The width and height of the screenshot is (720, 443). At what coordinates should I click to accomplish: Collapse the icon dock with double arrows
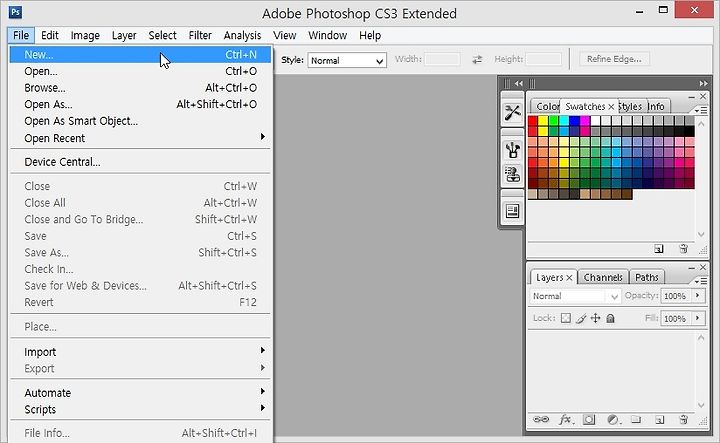click(x=519, y=84)
